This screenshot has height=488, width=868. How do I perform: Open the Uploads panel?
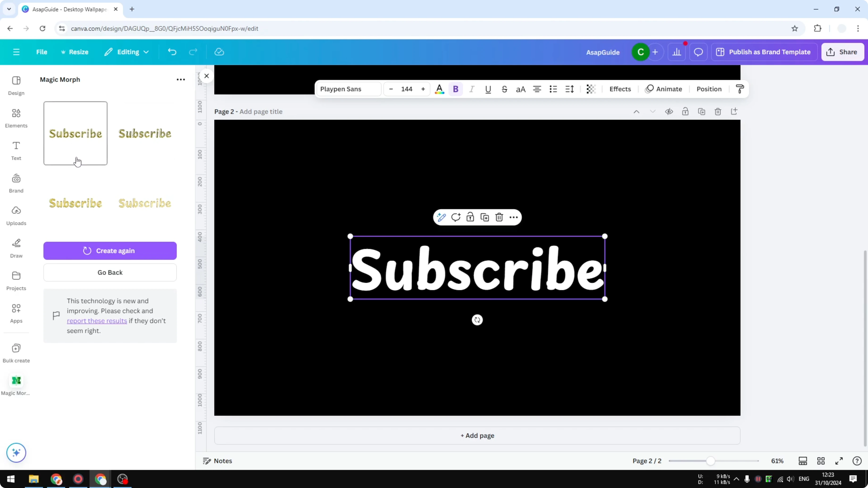click(x=16, y=215)
